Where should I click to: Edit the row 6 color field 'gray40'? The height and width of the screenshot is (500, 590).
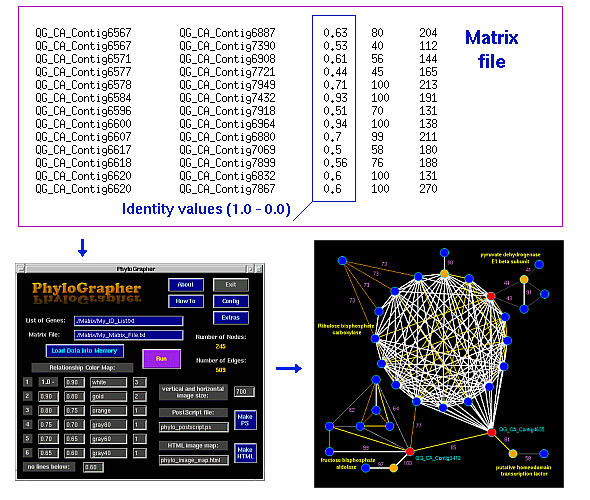click(109, 453)
